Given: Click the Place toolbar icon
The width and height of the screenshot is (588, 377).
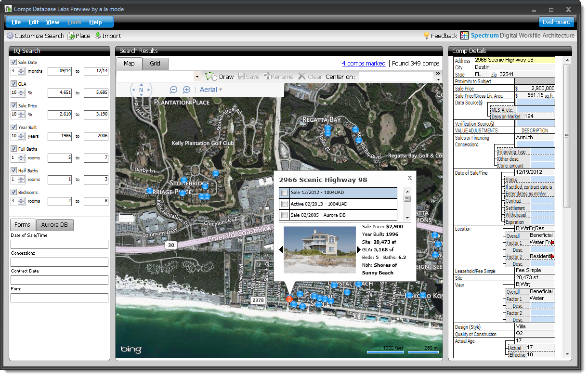Looking at the screenshot, I should [71, 36].
